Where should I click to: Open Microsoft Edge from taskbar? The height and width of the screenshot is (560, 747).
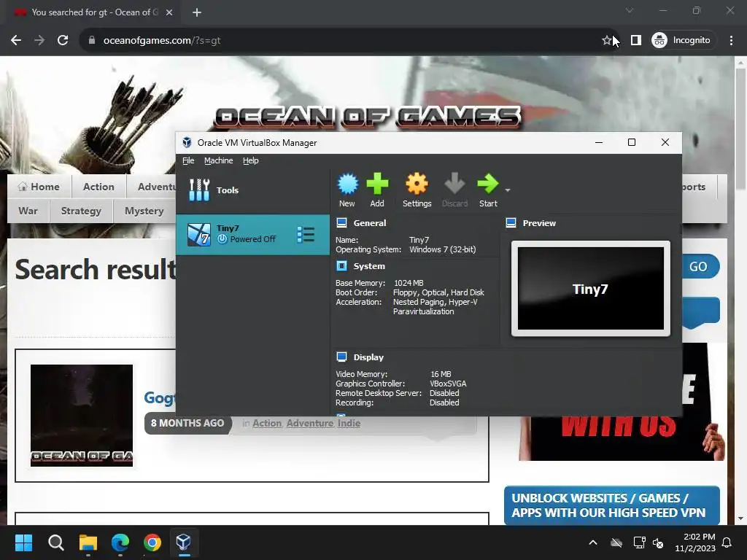pyautogui.click(x=120, y=542)
